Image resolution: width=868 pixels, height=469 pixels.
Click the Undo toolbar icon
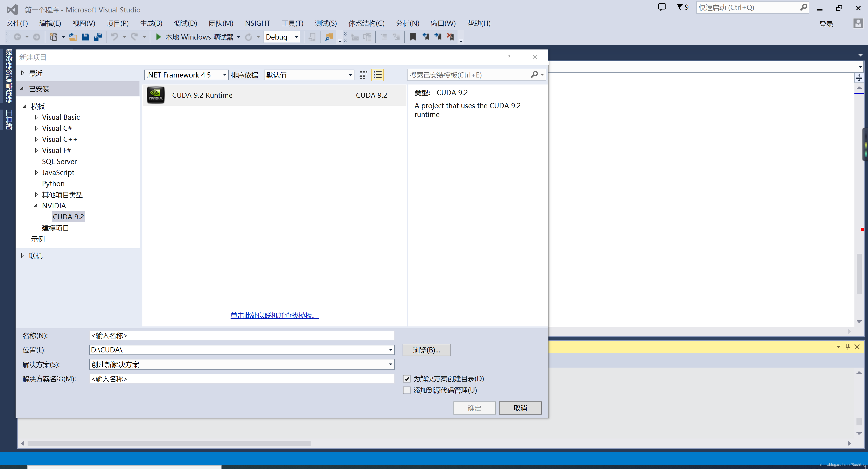[115, 37]
